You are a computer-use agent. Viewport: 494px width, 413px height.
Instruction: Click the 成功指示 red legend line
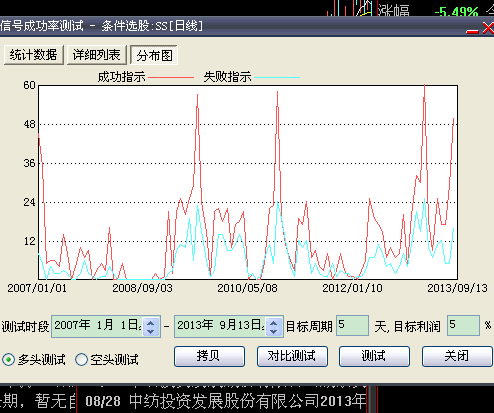(171, 77)
